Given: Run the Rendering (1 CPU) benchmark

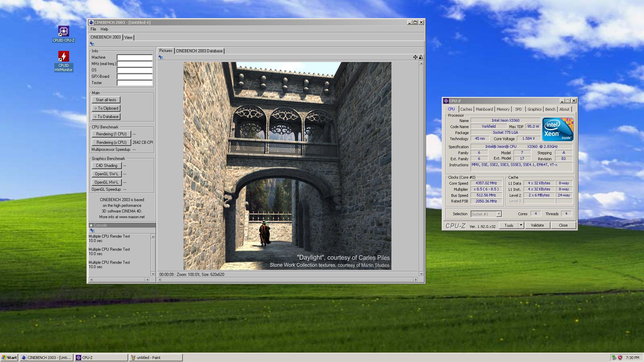Looking at the screenshot, I should coord(111,134).
